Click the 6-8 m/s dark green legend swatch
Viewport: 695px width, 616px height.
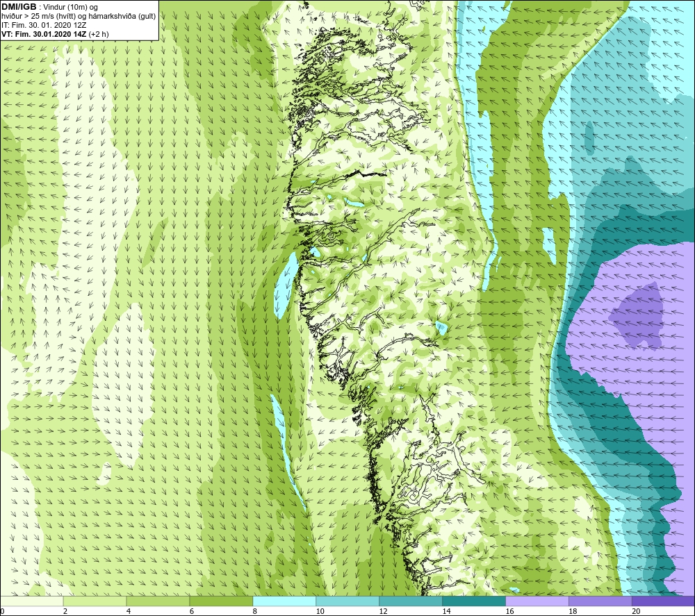(221, 601)
